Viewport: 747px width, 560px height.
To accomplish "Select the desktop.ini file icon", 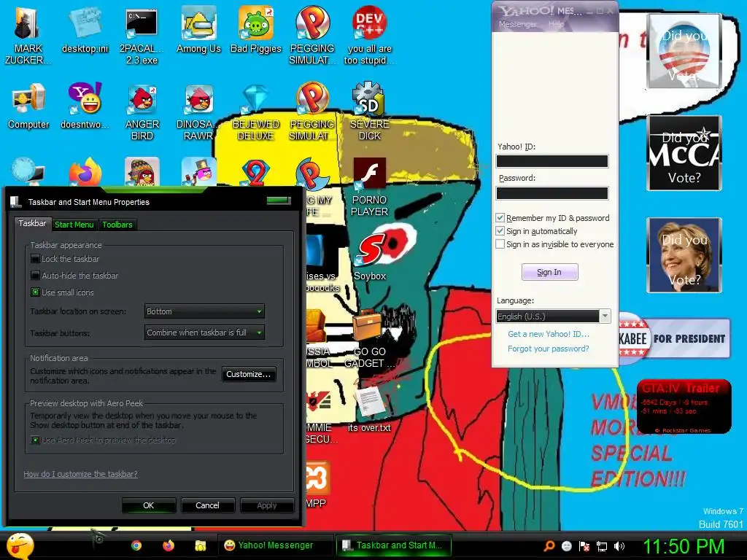I will coord(85,30).
